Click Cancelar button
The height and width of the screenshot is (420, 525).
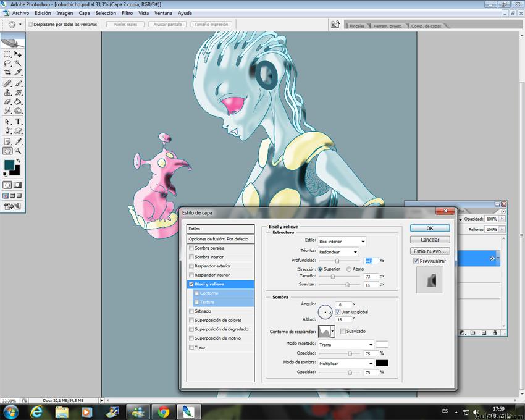coord(430,240)
